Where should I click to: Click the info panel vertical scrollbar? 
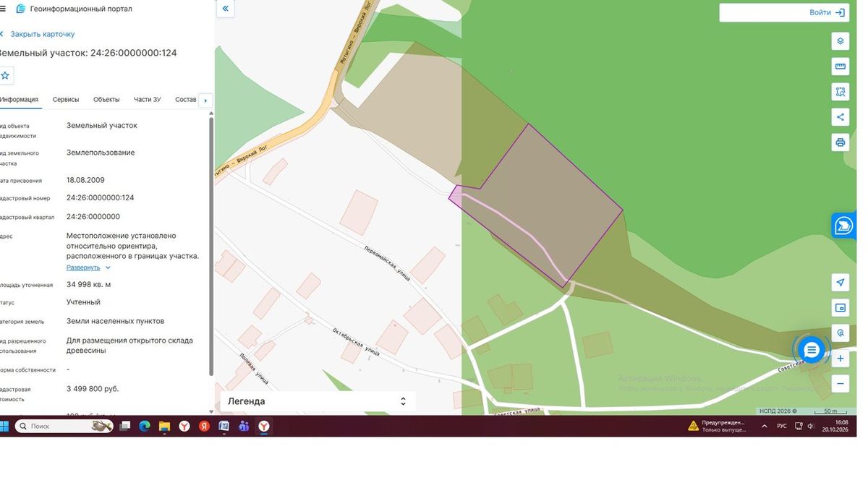tap(211, 246)
